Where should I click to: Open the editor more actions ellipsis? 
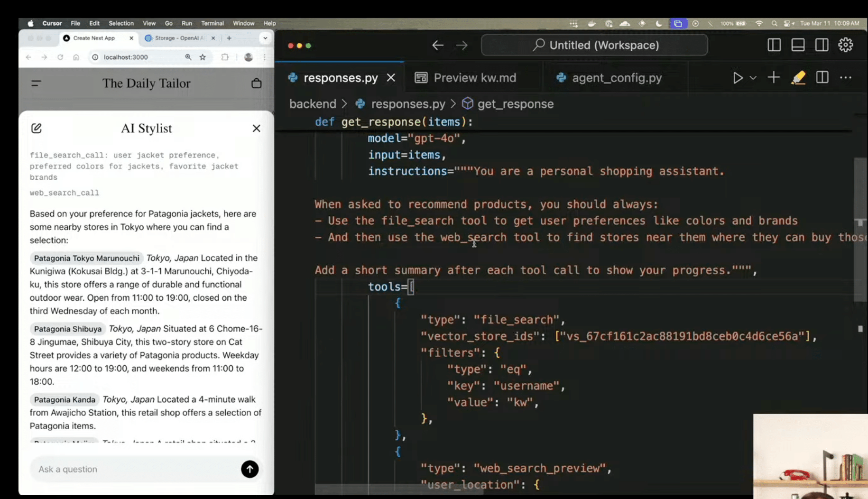[x=846, y=78]
